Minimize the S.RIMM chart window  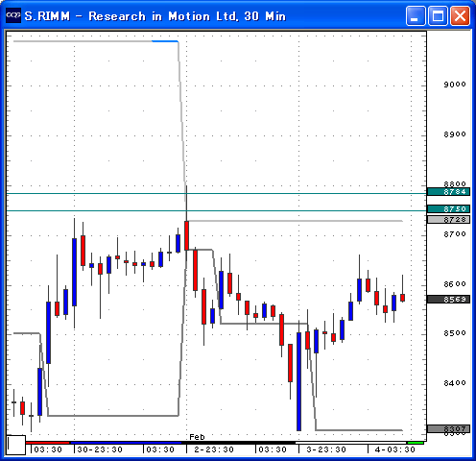(416, 15)
